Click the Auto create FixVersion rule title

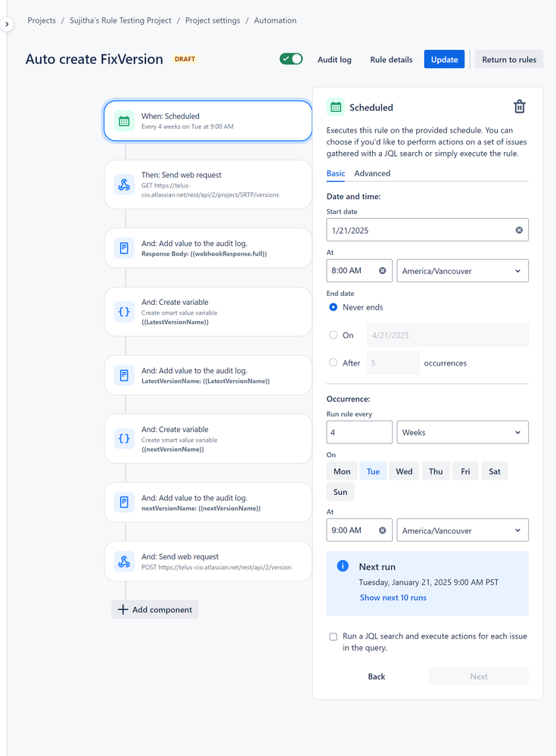pos(95,59)
